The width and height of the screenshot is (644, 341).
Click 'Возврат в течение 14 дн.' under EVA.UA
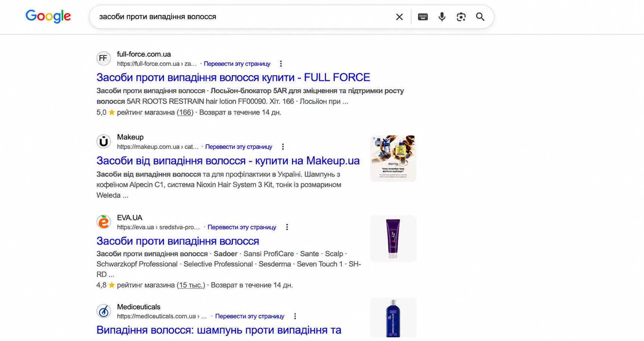point(252,285)
